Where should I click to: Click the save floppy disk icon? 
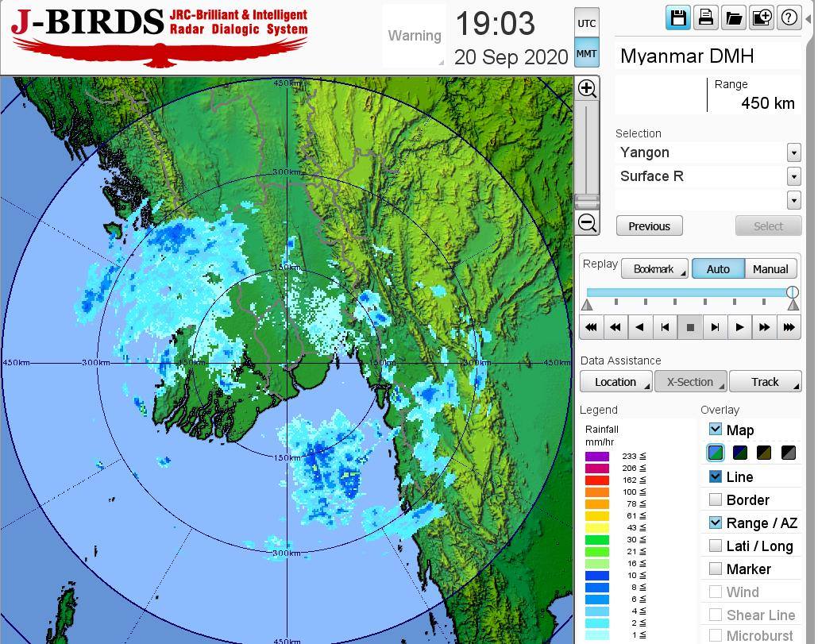pyautogui.click(x=678, y=17)
